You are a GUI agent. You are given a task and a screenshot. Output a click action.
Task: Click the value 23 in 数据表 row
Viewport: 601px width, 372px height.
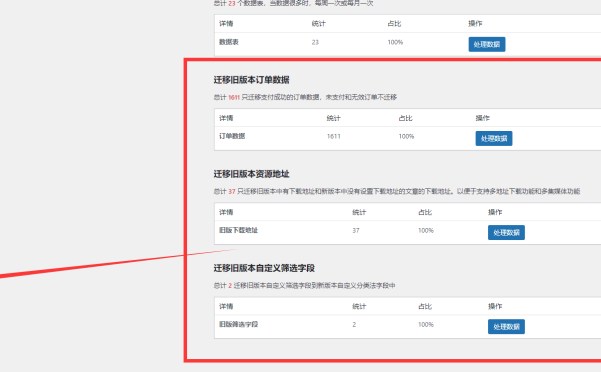[x=315, y=43]
